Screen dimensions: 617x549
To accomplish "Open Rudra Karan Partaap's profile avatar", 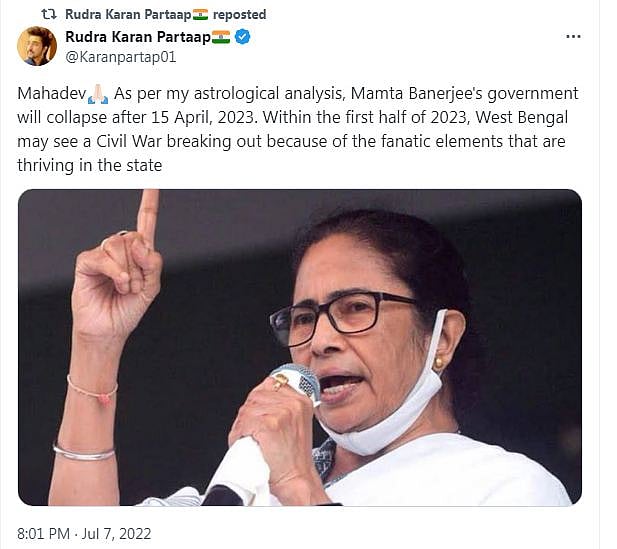I will point(37,46).
